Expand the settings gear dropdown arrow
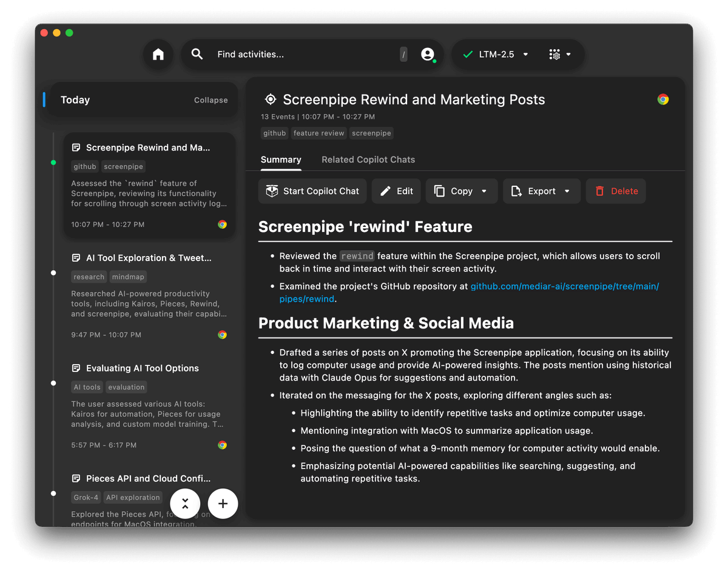The height and width of the screenshot is (573, 728). (x=568, y=55)
